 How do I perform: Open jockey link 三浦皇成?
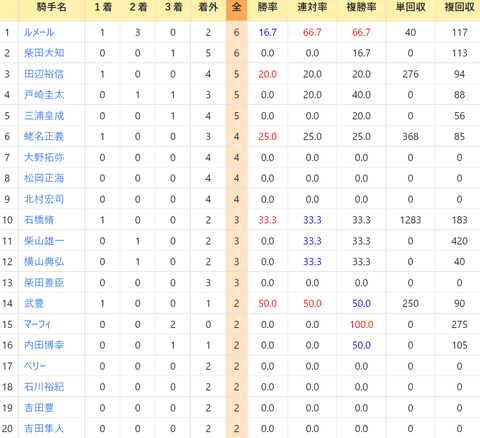coord(44,116)
